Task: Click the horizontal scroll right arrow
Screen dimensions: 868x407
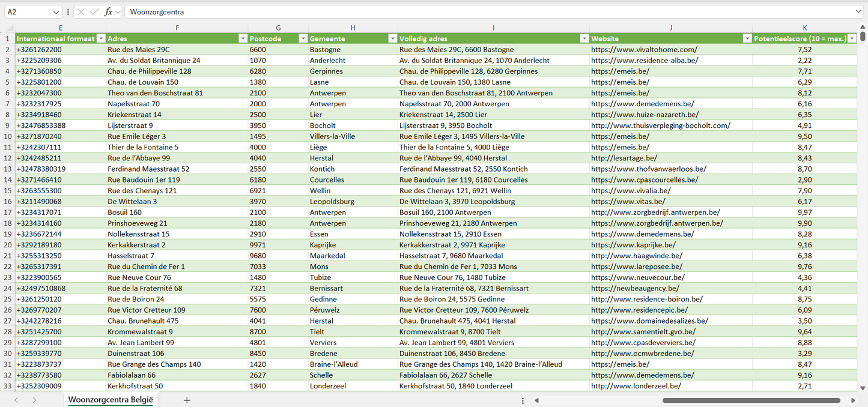Action: (853, 400)
